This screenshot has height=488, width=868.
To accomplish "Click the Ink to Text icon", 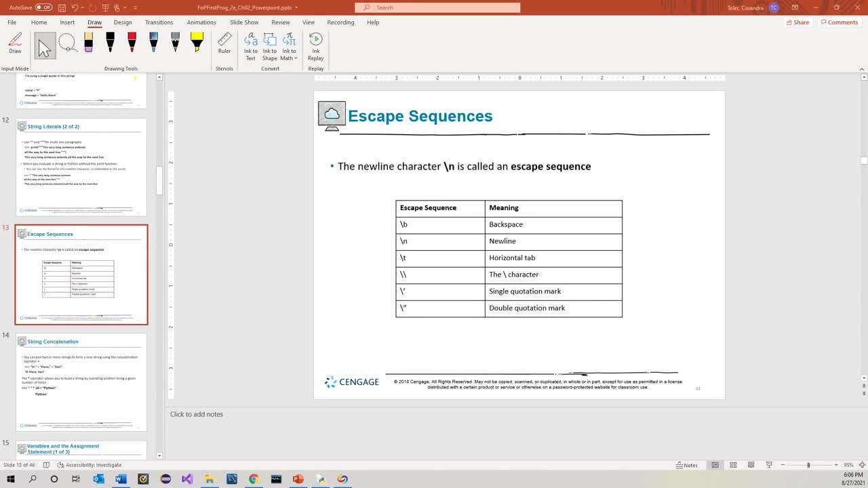I will point(251,46).
